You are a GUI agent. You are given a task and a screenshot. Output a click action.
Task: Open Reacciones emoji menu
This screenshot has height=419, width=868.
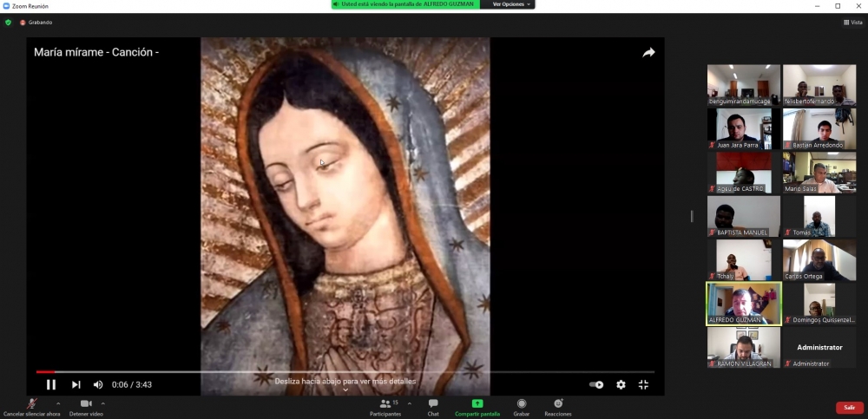557,407
